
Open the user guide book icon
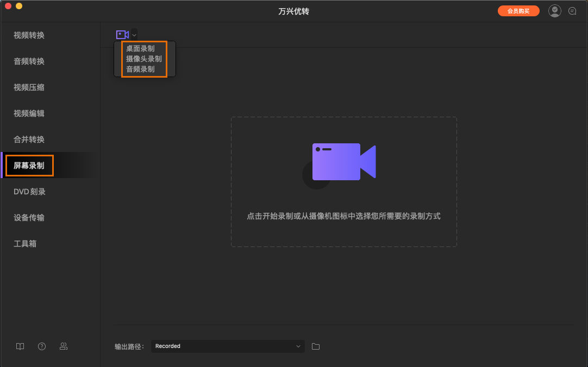[20, 346]
